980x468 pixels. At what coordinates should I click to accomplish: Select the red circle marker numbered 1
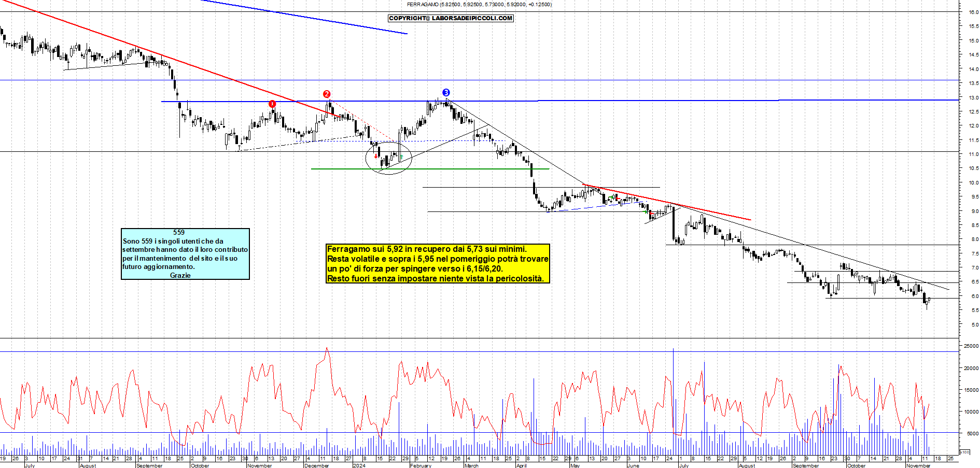[x=272, y=104]
